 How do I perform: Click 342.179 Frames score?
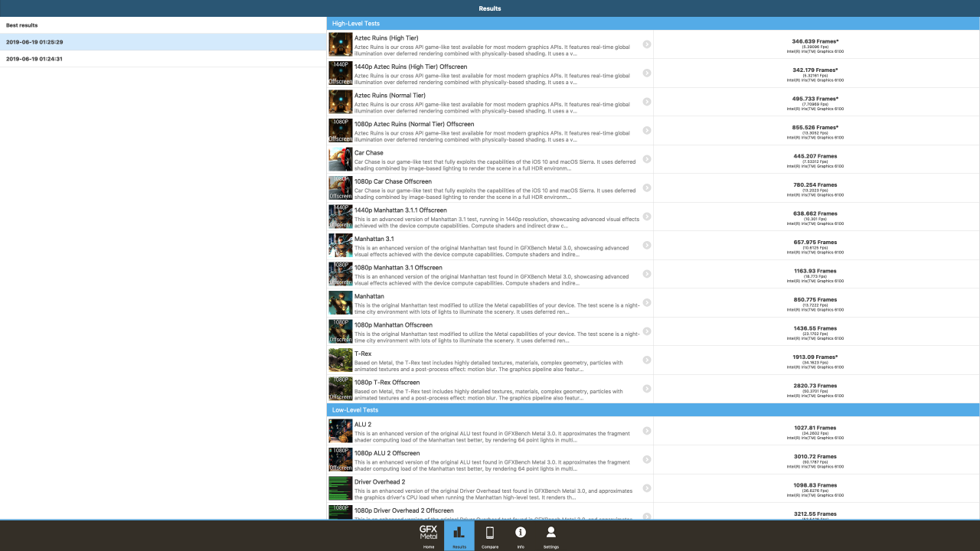click(x=815, y=70)
